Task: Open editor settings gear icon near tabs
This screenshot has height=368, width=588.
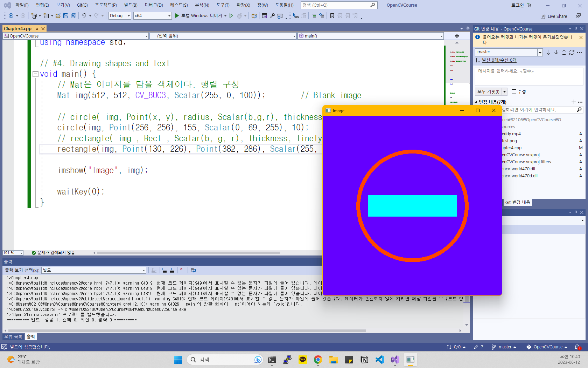Action: tap(468, 28)
